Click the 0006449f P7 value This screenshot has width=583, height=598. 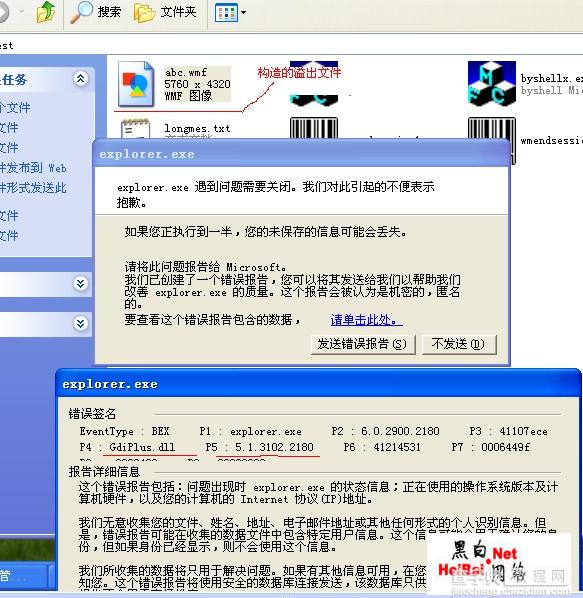[505, 447]
